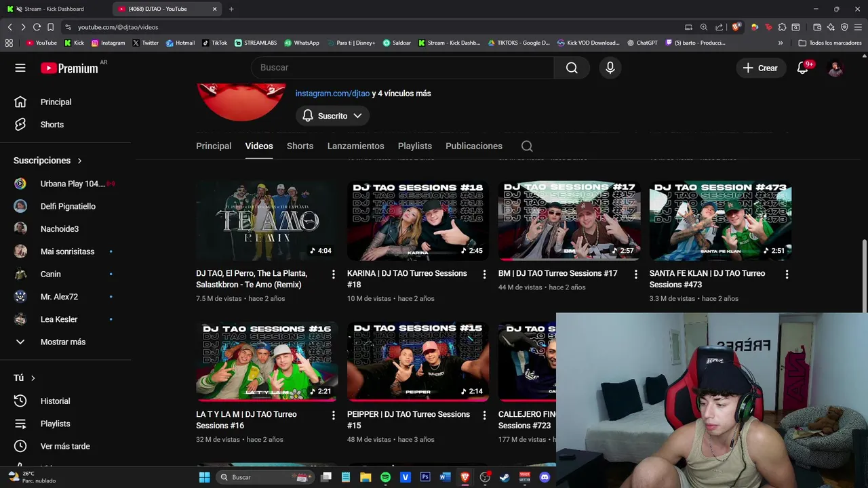Select the Videos channel tab

pos(259,146)
